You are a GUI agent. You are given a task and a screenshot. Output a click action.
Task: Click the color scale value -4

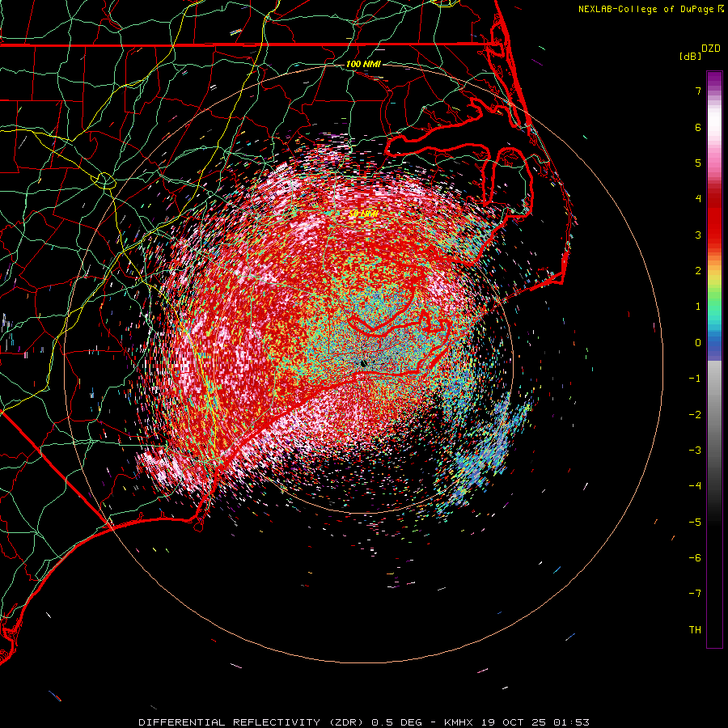click(695, 486)
